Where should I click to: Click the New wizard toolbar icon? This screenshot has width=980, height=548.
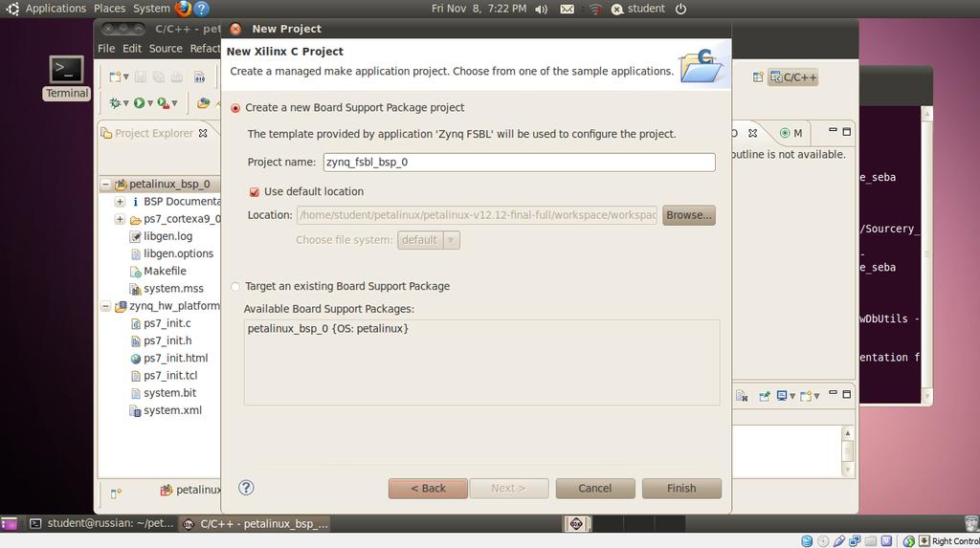(x=115, y=77)
